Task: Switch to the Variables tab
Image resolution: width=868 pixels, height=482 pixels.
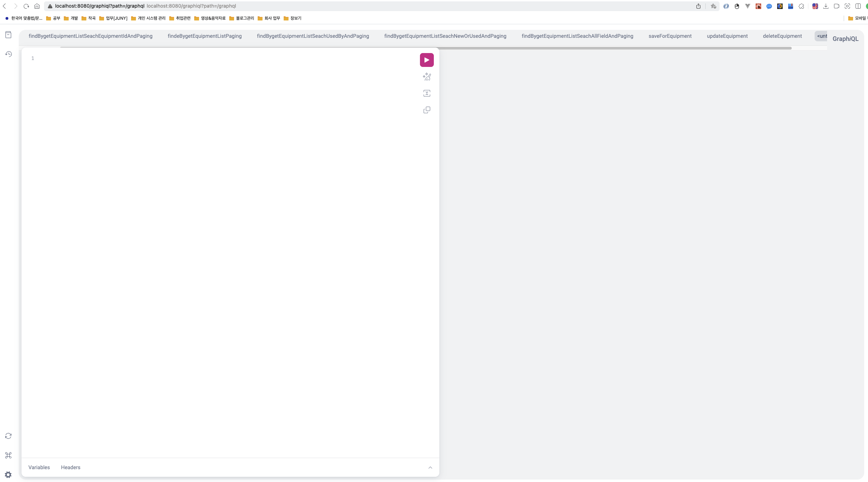Action: click(x=39, y=467)
